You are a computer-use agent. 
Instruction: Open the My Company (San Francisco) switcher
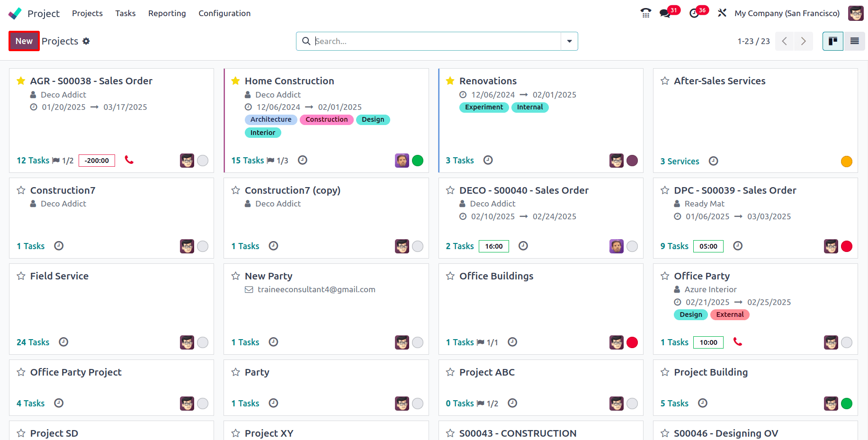787,13
